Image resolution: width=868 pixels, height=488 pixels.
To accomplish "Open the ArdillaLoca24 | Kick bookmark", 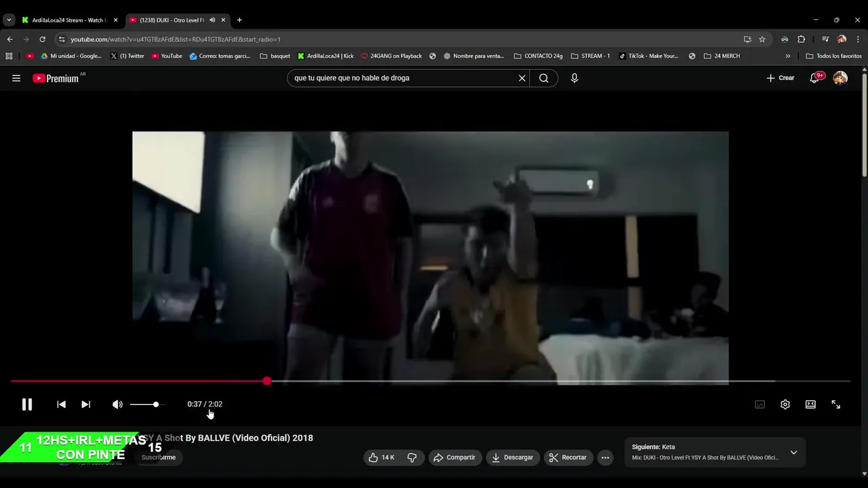I will pyautogui.click(x=325, y=56).
